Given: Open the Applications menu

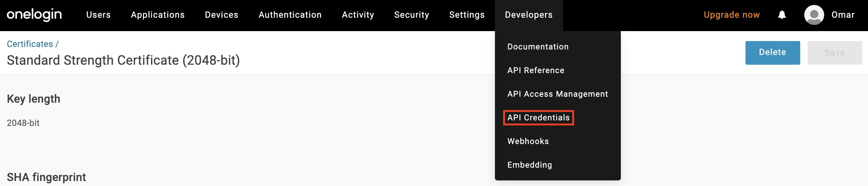Looking at the screenshot, I should click(x=158, y=15).
